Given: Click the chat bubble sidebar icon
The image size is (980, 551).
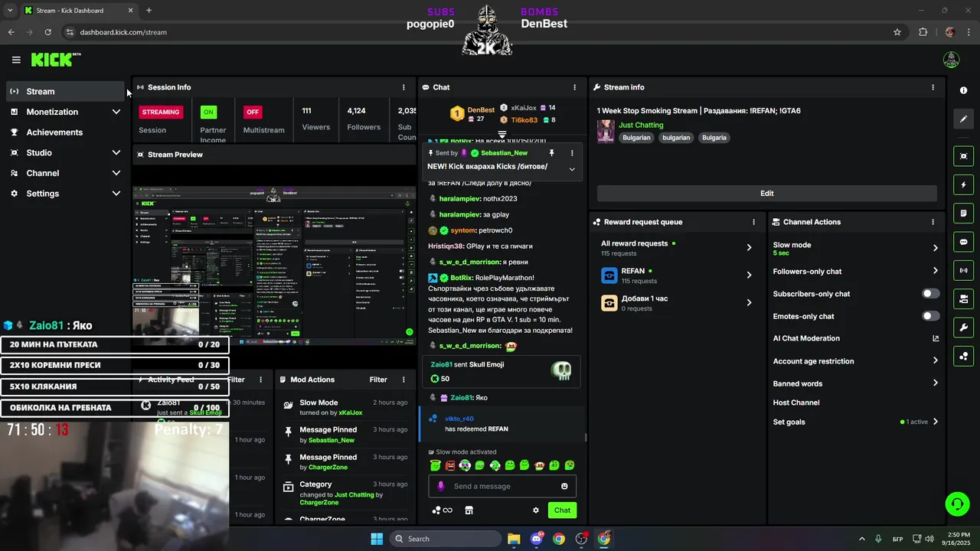Looking at the screenshot, I should [963, 242].
